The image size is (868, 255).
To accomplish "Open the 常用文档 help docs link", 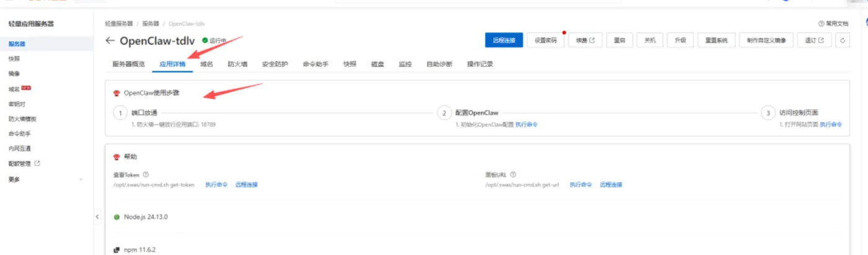I will point(833,23).
